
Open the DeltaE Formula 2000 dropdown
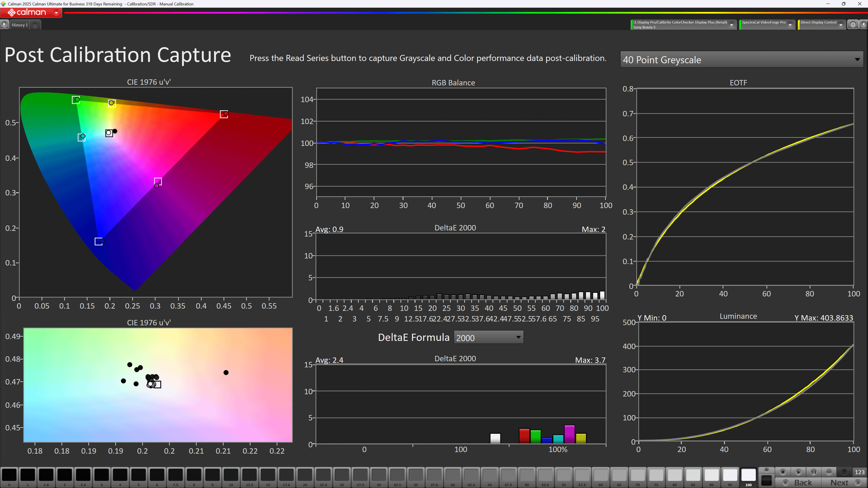(488, 338)
